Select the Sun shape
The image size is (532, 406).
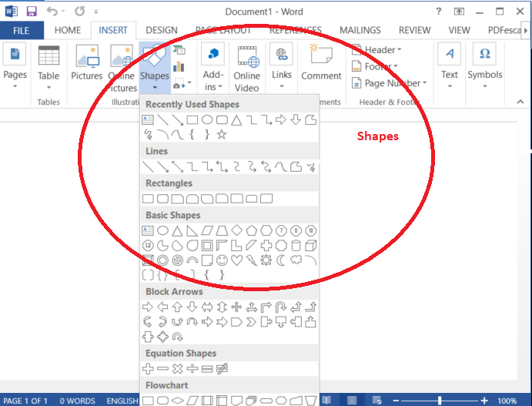point(266,260)
